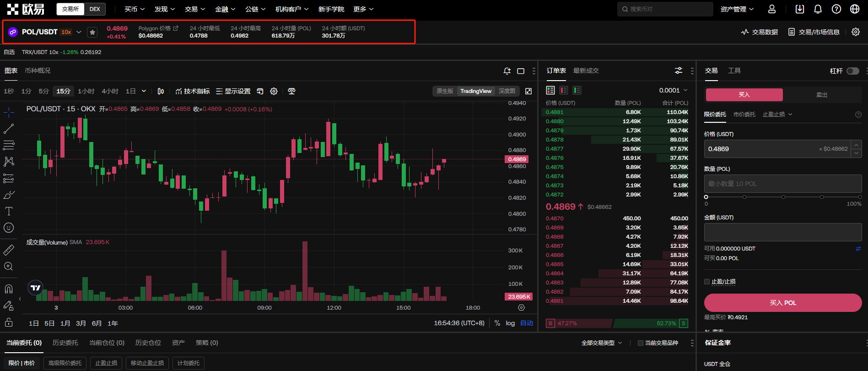Check the 当前交易品种 filter box

click(641, 343)
